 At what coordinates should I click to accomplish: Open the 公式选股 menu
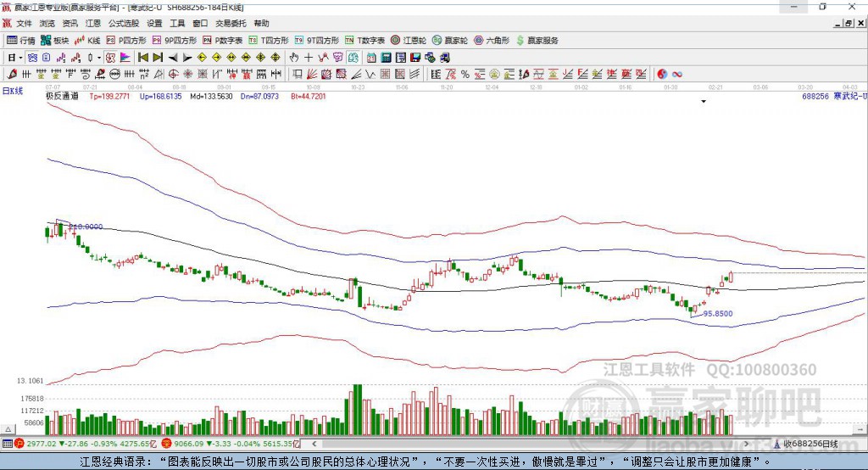coord(124,23)
